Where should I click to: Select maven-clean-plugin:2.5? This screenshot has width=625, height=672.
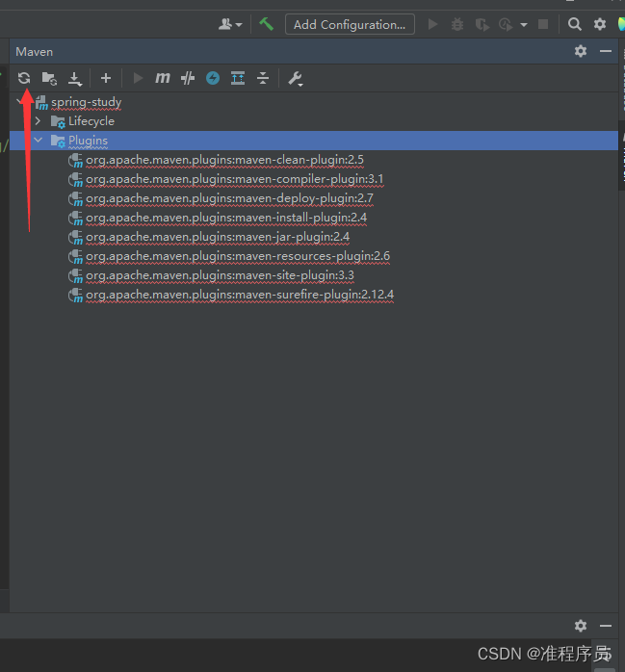(224, 160)
